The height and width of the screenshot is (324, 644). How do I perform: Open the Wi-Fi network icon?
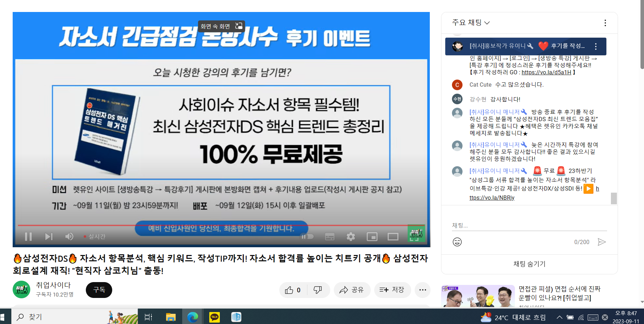581,317
